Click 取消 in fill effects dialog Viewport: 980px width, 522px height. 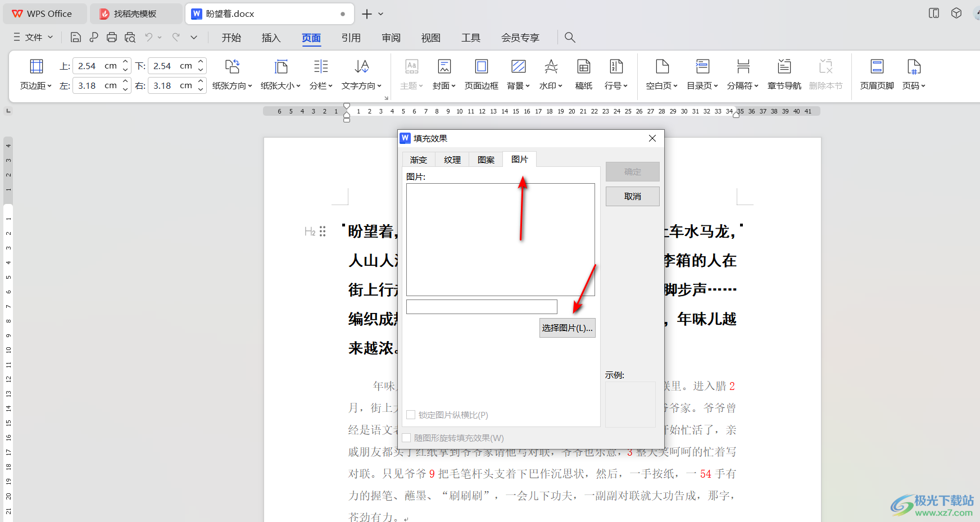[x=632, y=196]
